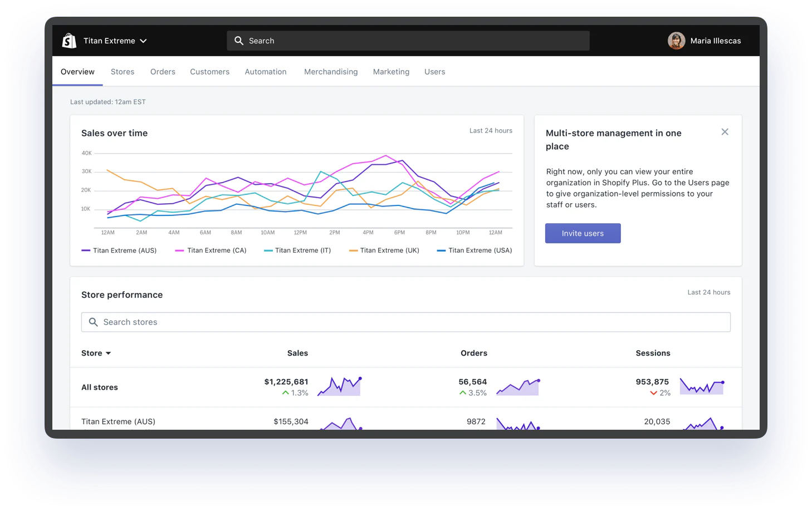
Task: Go to the Automation tab
Action: (x=266, y=72)
